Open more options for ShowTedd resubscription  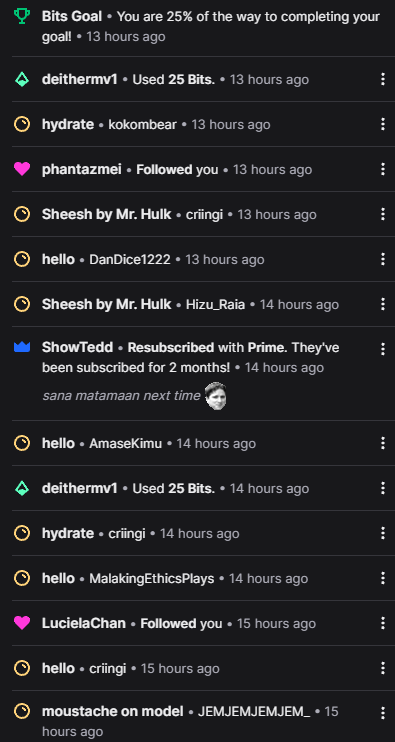click(x=383, y=349)
